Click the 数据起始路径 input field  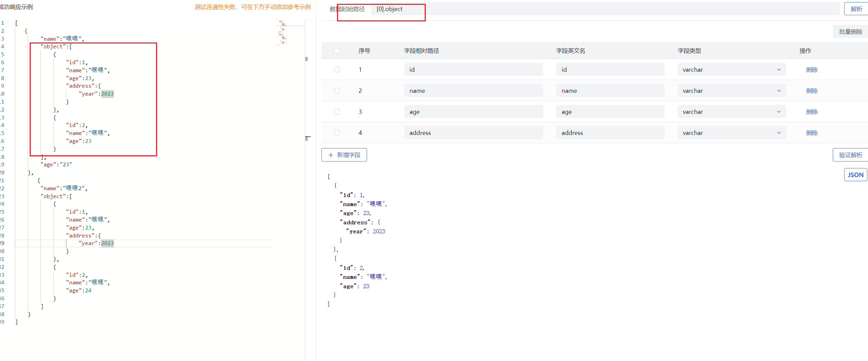click(x=605, y=9)
